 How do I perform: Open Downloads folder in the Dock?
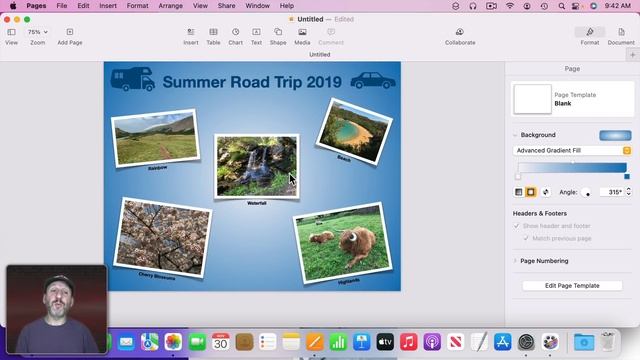tap(584, 342)
